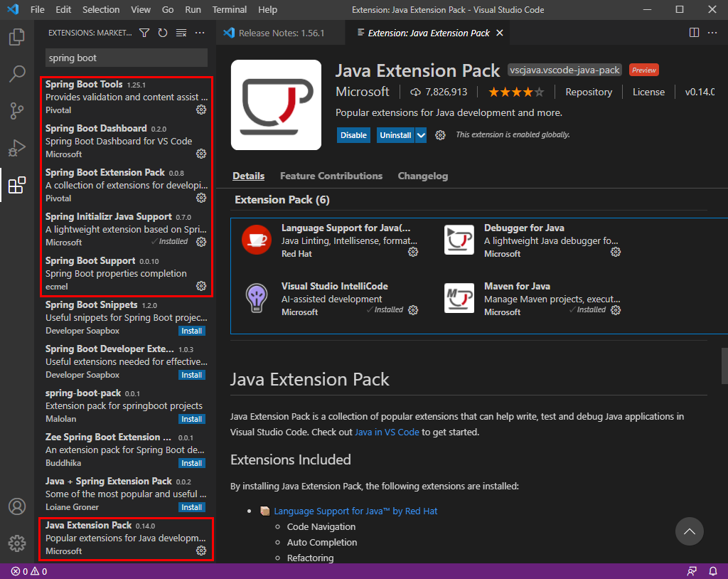The width and height of the screenshot is (728, 579).
Task: Open manage gear for Java Extension Pack list item
Action: (x=201, y=551)
